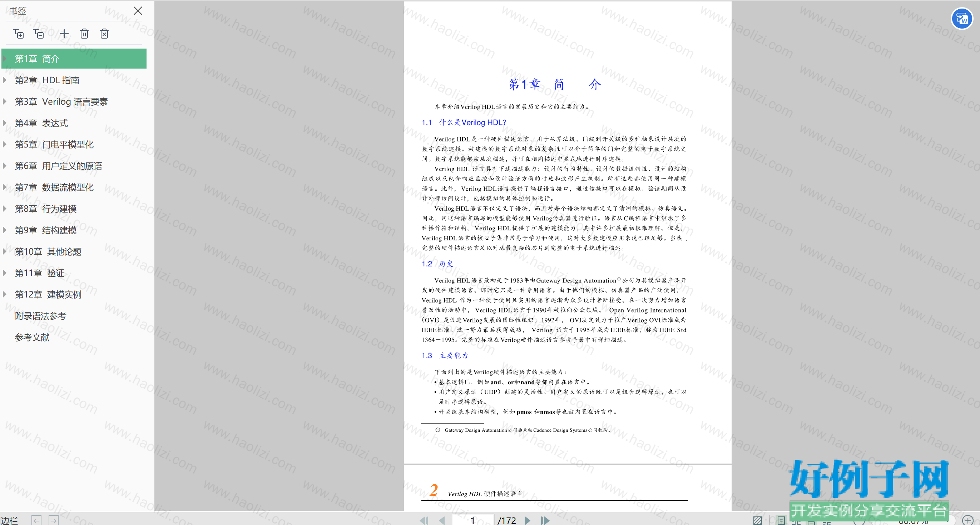
Task: Click the page header 'Verilog HDL 硬件描述语言'
Action: 485,494
